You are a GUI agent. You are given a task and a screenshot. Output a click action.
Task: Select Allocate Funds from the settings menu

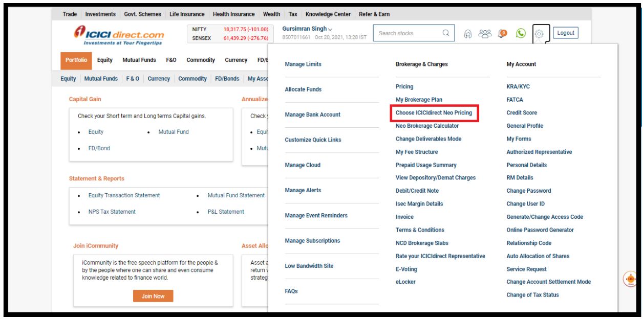pos(303,89)
